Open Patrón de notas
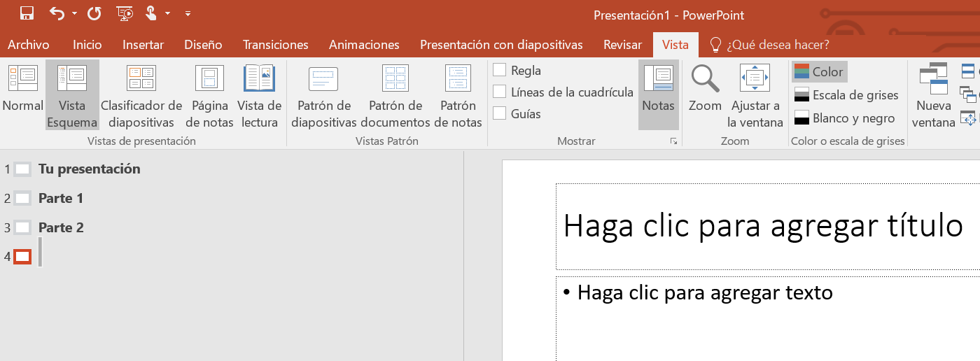This screenshot has width=980, height=361. click(x=458, y=95)
